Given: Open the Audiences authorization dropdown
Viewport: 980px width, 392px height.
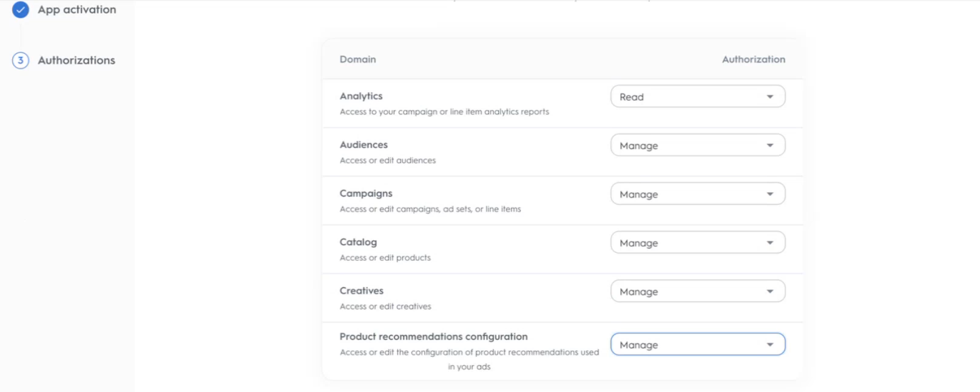Looking at the screenshot, I should click(x=698, y=145).
